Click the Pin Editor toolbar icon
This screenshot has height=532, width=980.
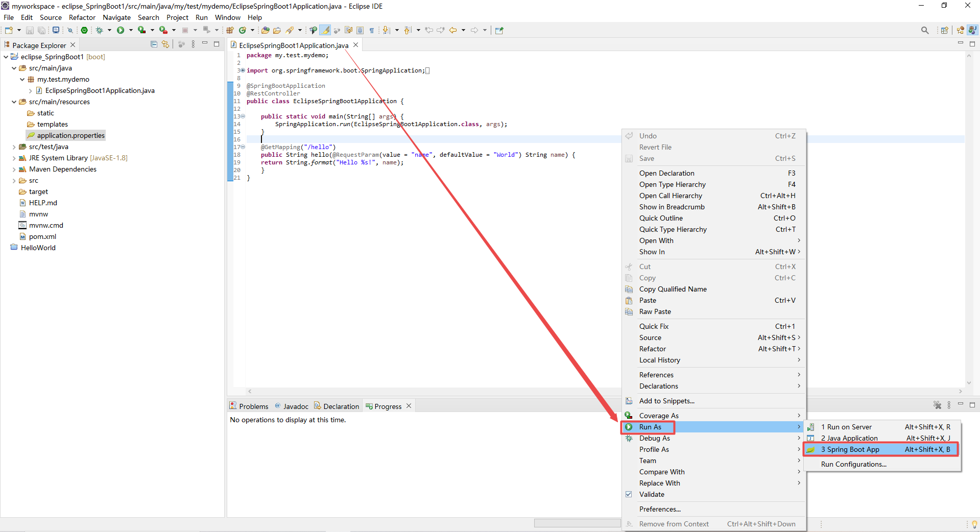pos(499,30)
